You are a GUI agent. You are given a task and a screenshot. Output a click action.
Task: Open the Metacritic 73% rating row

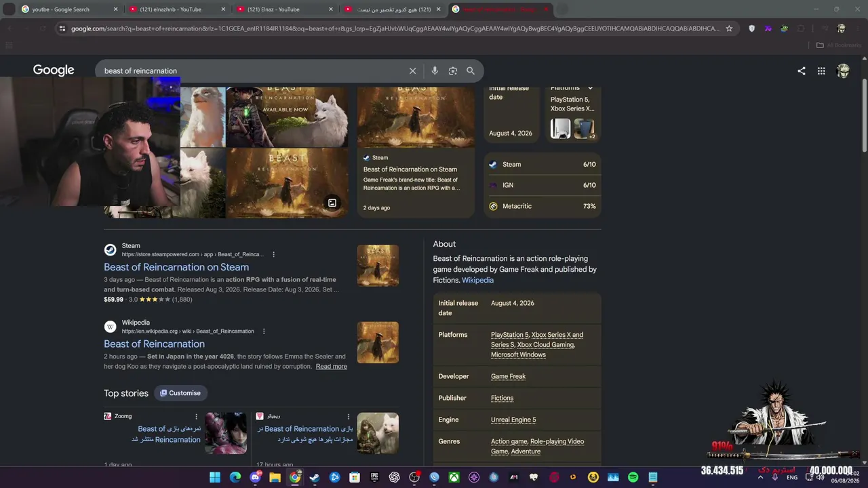point(542,206)
